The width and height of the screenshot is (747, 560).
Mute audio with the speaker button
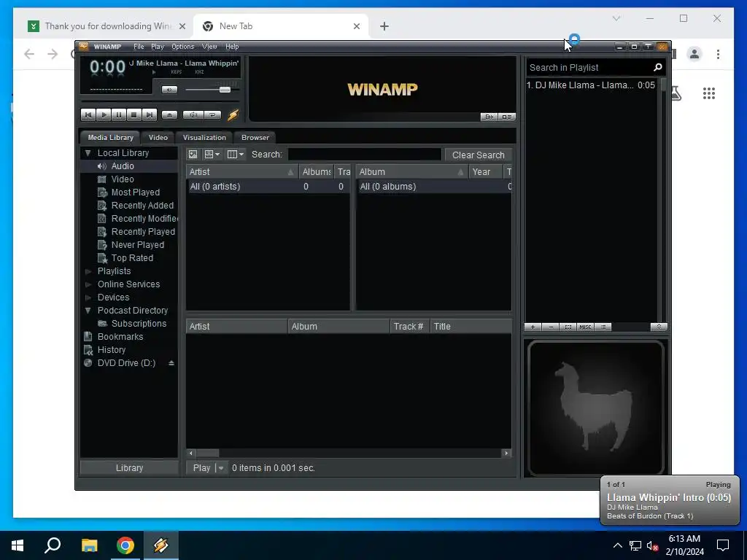[x=169, y=90]
